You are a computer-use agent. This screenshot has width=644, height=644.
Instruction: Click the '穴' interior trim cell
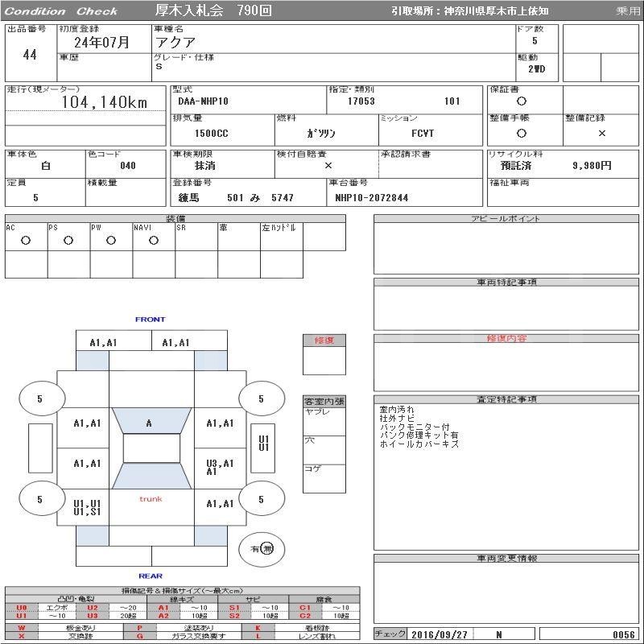pos(324,450)
